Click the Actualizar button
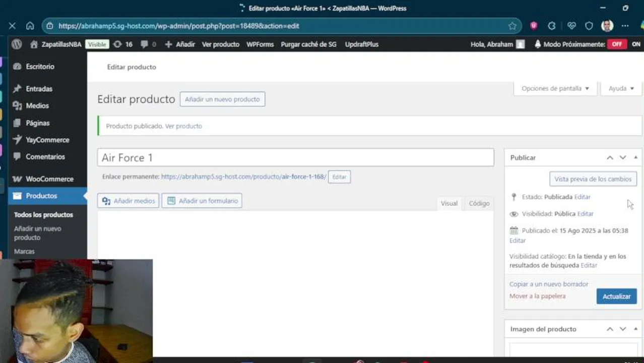 [x=616, y=296]
